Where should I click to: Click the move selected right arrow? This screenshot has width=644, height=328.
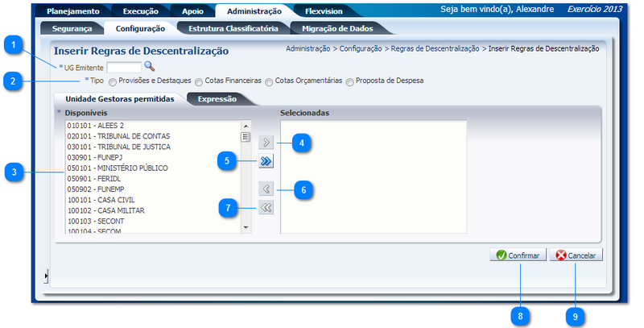(x=266, y=143)
